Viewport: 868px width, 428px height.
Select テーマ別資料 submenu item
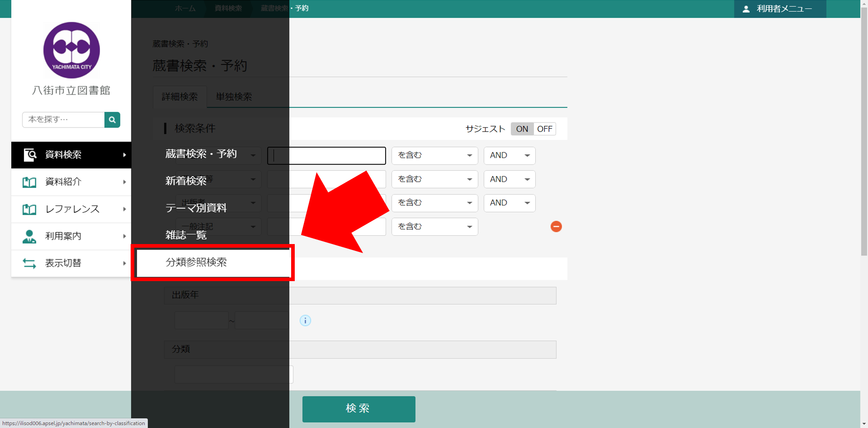click(x=196, y=208)
